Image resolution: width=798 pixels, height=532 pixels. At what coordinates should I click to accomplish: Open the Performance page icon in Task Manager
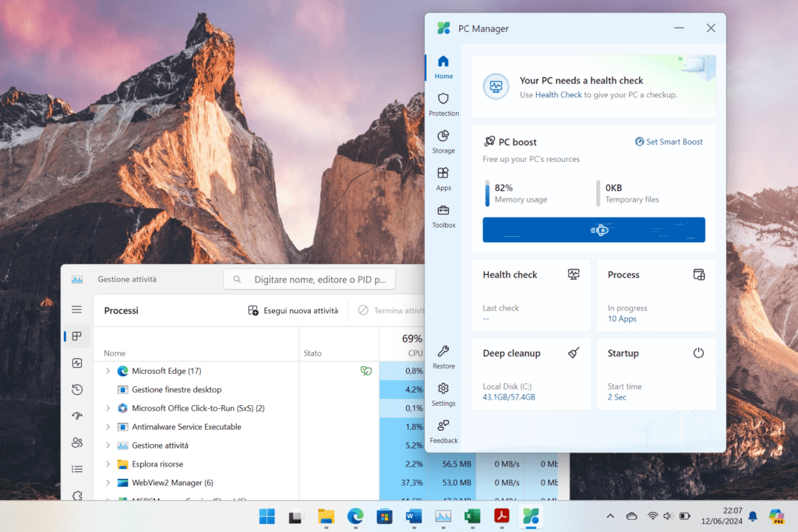click(77, 363)
